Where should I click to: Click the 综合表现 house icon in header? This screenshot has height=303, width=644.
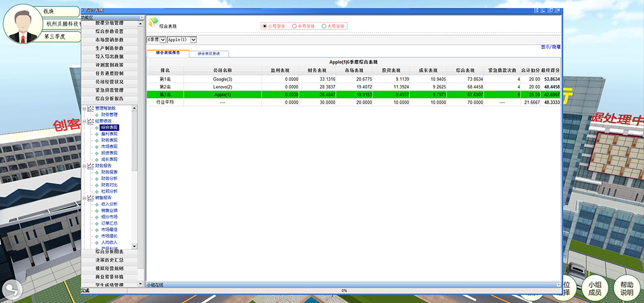coord(153,23)
